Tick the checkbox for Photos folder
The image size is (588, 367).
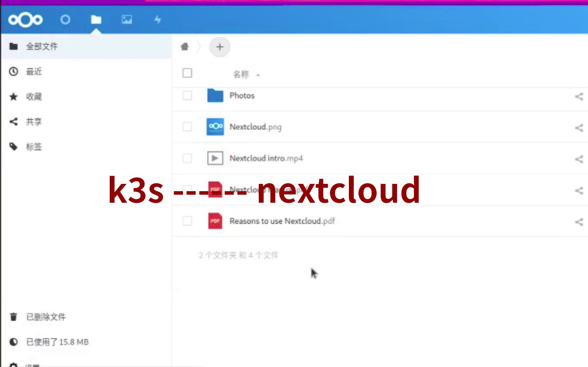pos(187,95)
